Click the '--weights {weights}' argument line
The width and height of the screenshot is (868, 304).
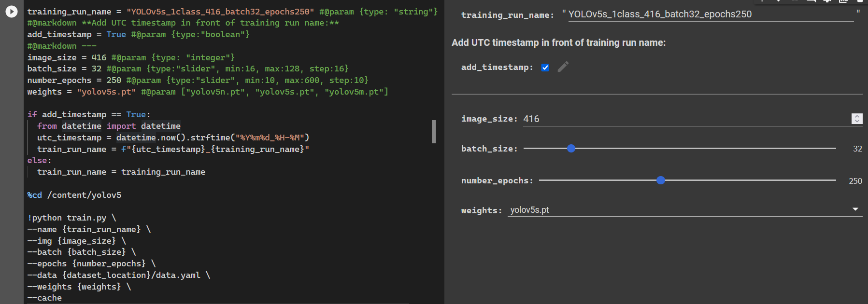79,287
